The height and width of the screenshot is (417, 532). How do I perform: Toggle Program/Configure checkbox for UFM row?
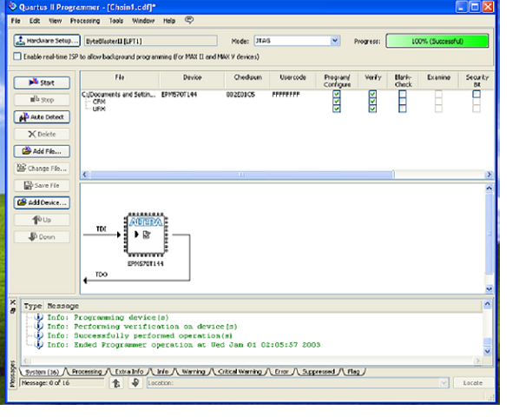click(x=336, y=109)
